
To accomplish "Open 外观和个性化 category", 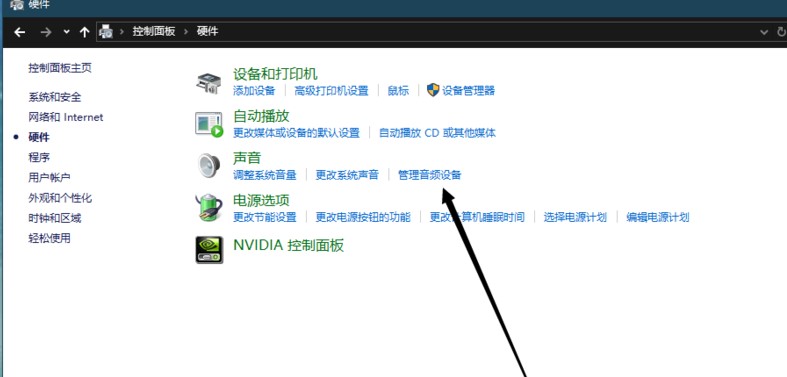I will (x=60, y=198).
